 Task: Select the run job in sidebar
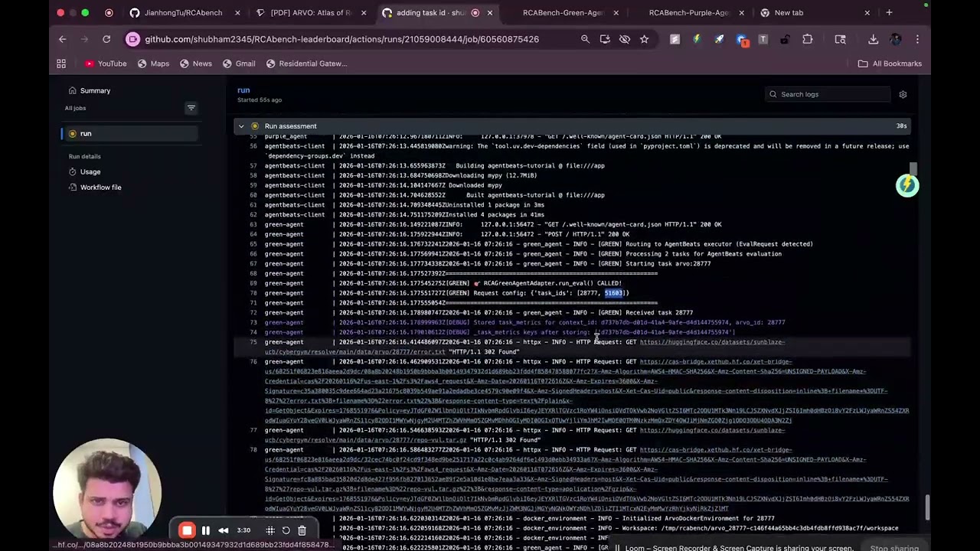coord(130,134)
